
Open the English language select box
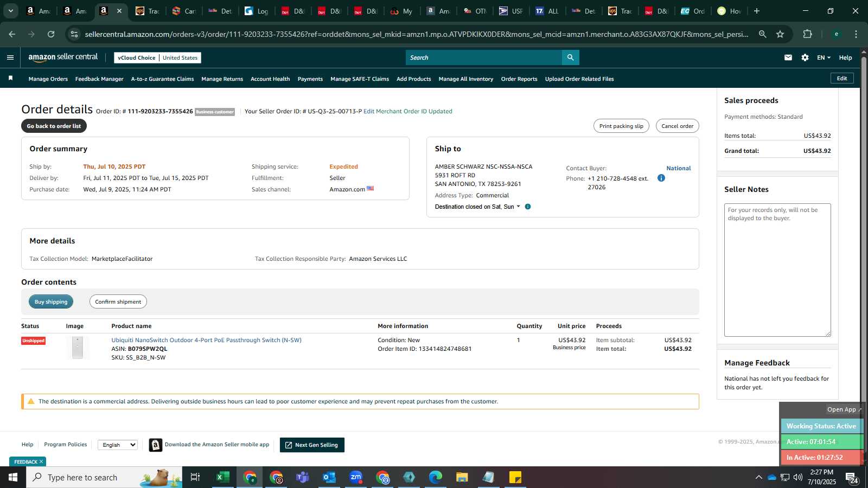point(118,445)
